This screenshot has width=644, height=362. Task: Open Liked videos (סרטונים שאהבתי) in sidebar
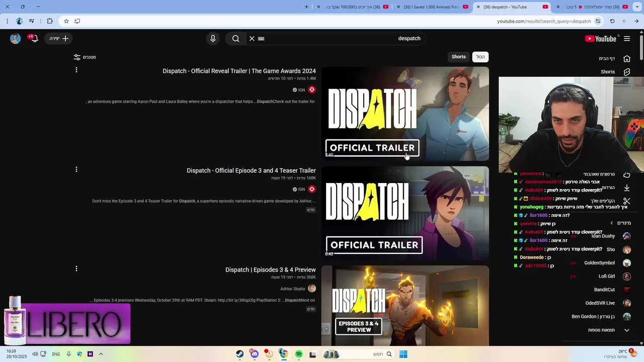[x=608, y=174]
